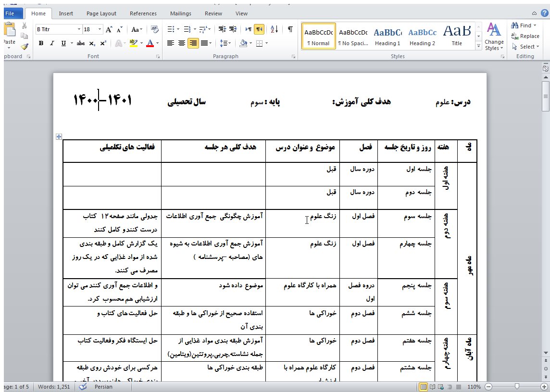Click the Decrease Indent icon

point(222,29)
